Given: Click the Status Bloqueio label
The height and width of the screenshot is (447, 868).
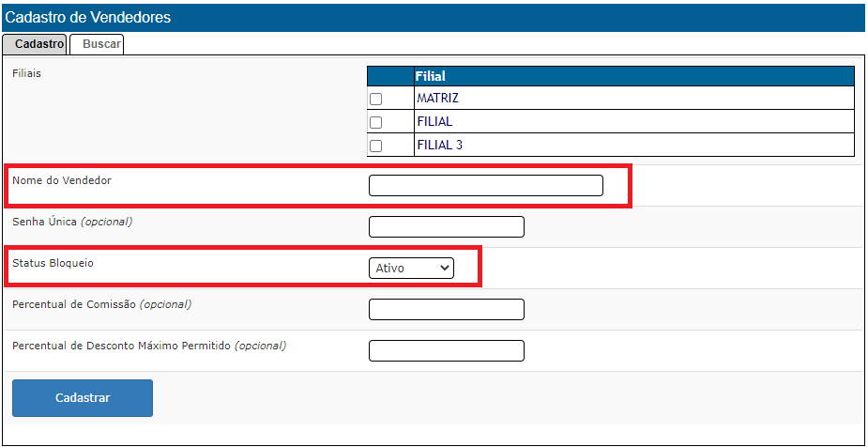Looking at the screenshot, I should (x=53, y=263).
